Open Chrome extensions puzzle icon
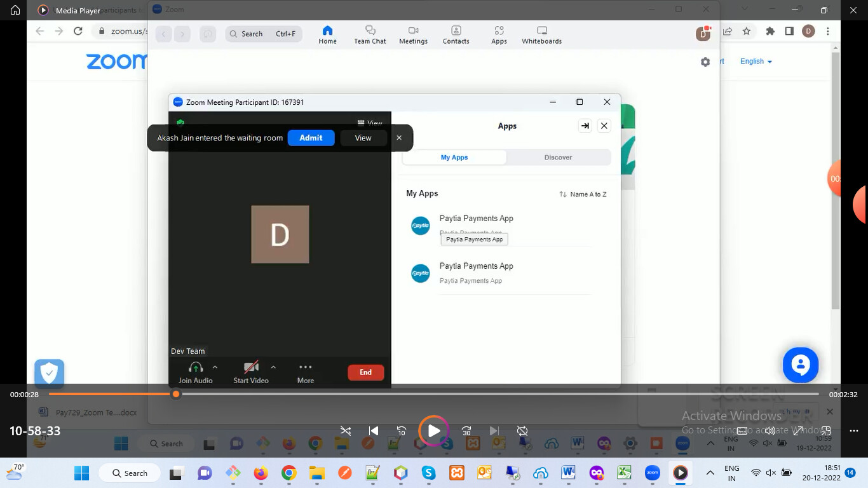 [x=771, y=31]
